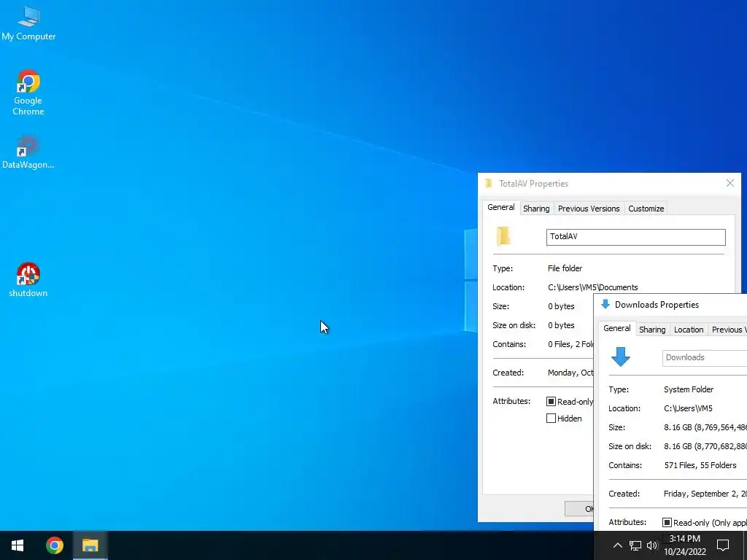Image resolution: width=747 pixels, height=560 pixels.
Task: Click the date 10/24/2022 in taskbar
Action: click(684, 553)
